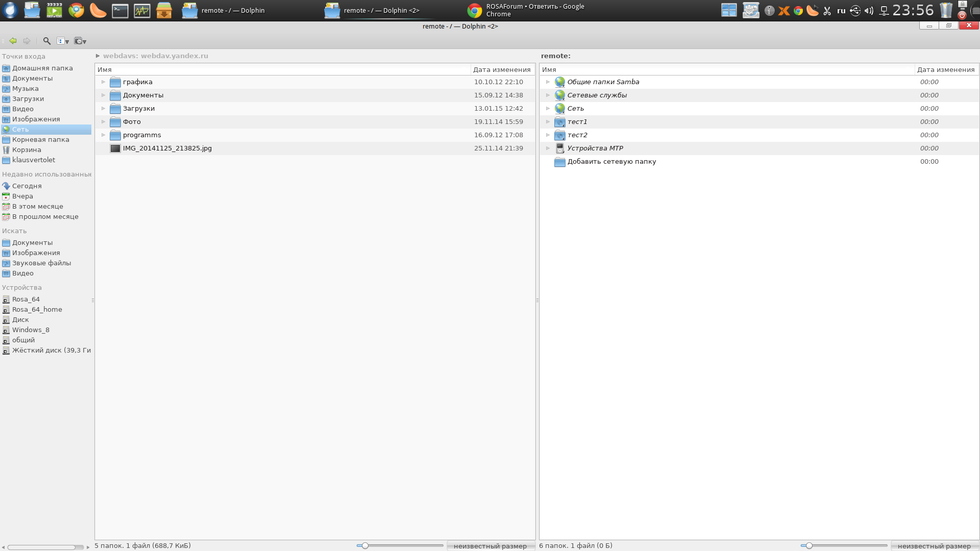Select Сеть in places panel
Viewport: 980px width, 551px height.
(x=20, y=130)
